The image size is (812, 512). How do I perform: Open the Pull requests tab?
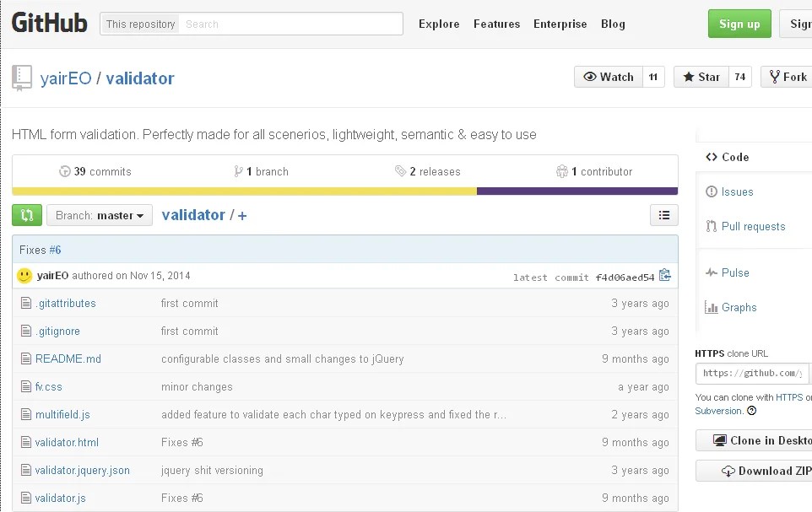point(754,226)
